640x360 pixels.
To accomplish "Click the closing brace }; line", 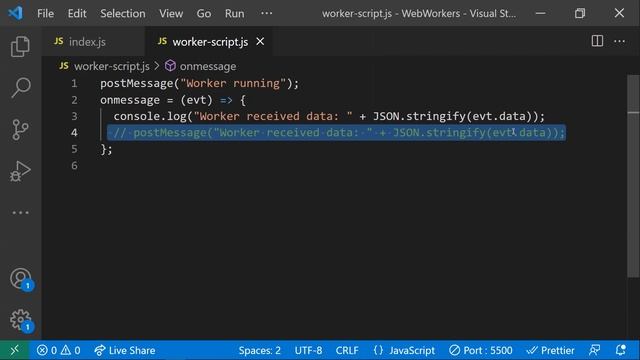I will click(106, 149).
